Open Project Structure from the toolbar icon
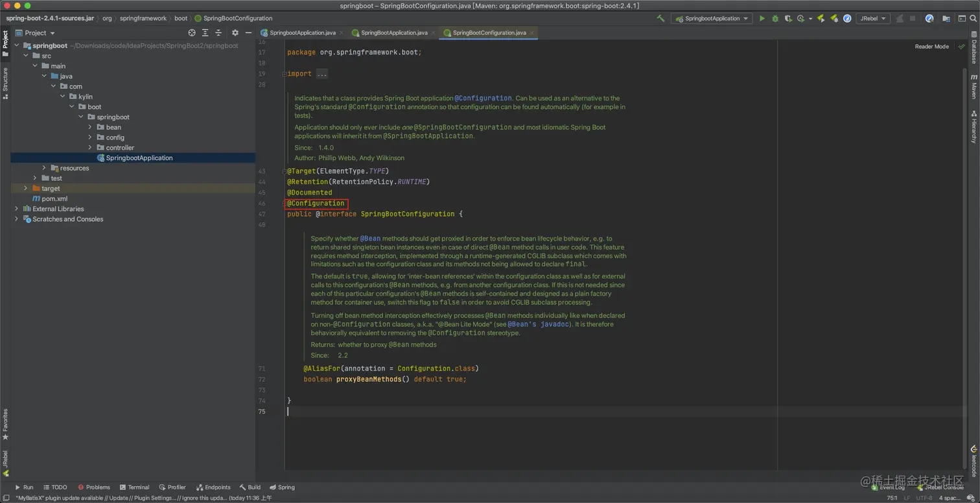The image size is (980, 503). pyautogui.click(x=945, y=18)
